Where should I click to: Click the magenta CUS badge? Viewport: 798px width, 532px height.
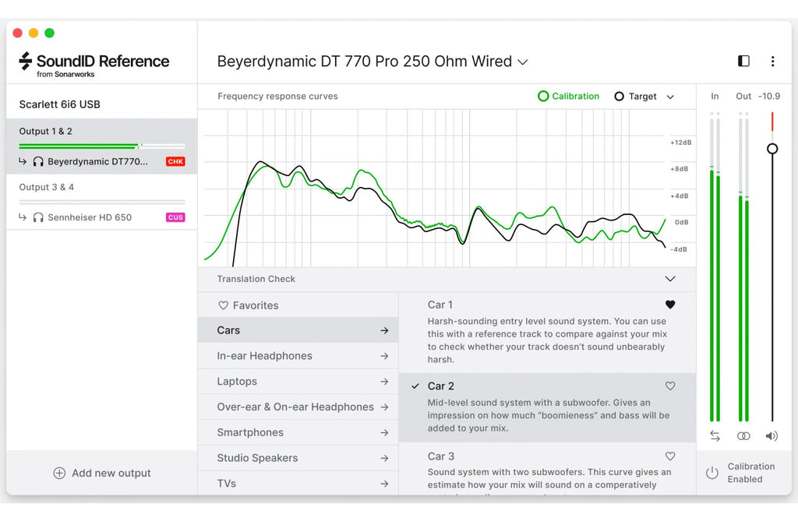(x=175, y=217)
